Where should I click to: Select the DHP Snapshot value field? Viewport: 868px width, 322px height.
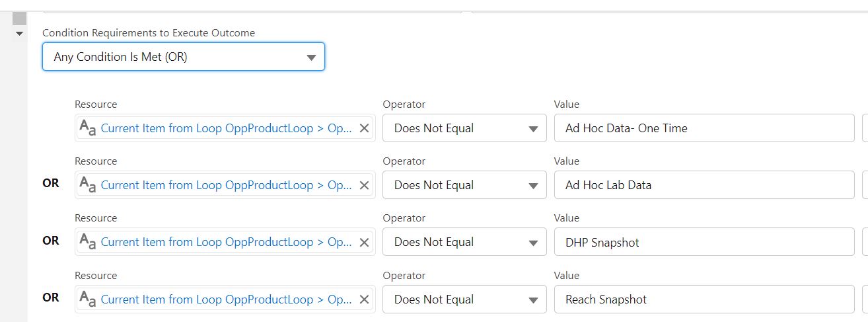704,242
